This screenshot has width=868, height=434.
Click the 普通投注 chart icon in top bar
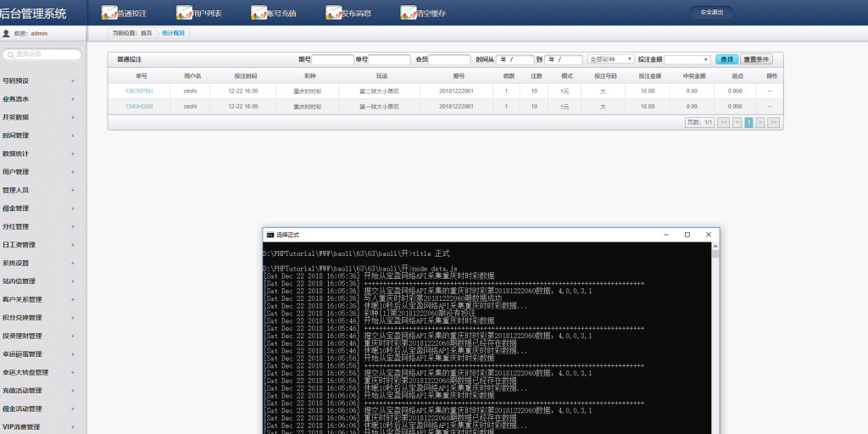click(x=110, y=13)
